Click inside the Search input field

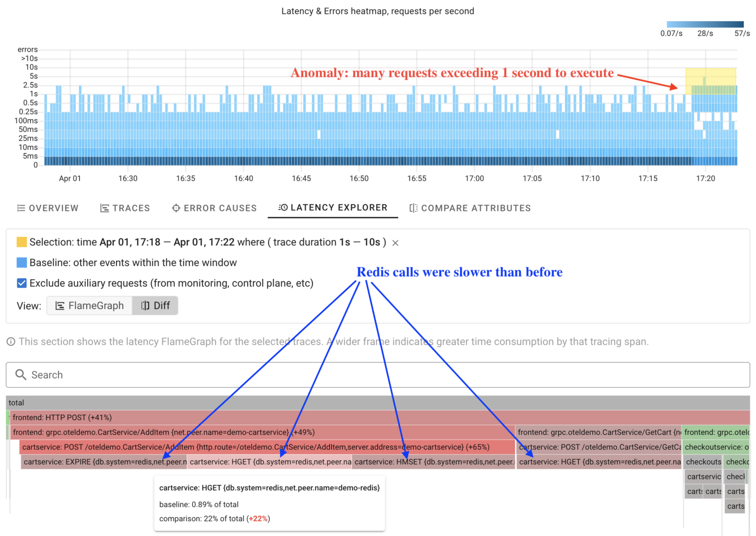(x=197, y=375)
